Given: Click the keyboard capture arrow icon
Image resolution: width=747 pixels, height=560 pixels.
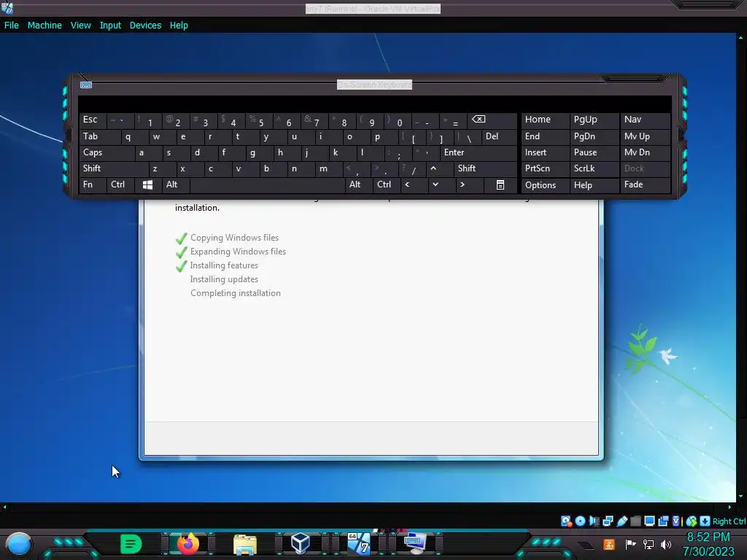Looking at the screenshot, I should (x=705, y=521).
